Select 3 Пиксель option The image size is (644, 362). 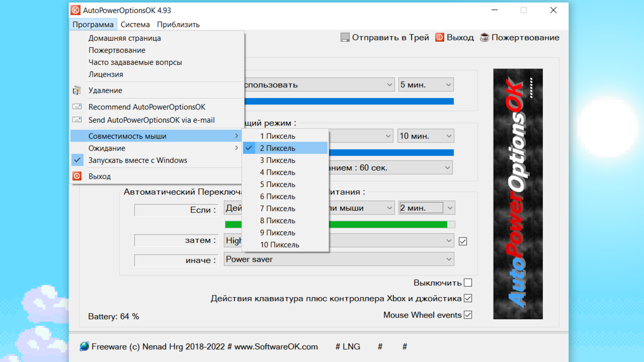click(x=286, y=160)
